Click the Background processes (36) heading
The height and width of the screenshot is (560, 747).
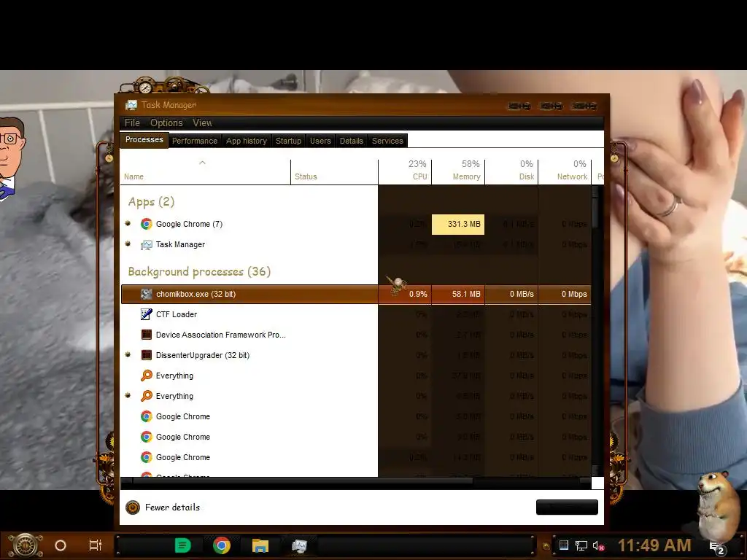[x=199, y=272]
